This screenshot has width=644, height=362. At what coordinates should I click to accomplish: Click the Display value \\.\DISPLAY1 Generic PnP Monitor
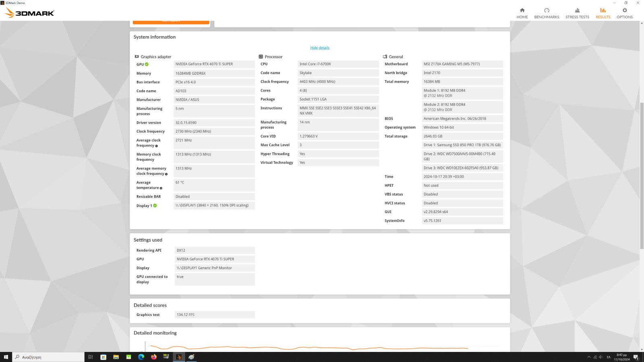click(215, 268)
